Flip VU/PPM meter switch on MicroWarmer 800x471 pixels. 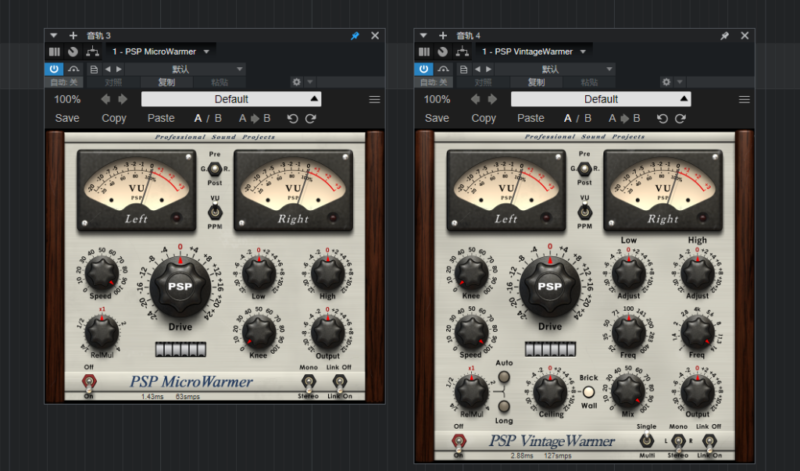[x=213, y=212]
